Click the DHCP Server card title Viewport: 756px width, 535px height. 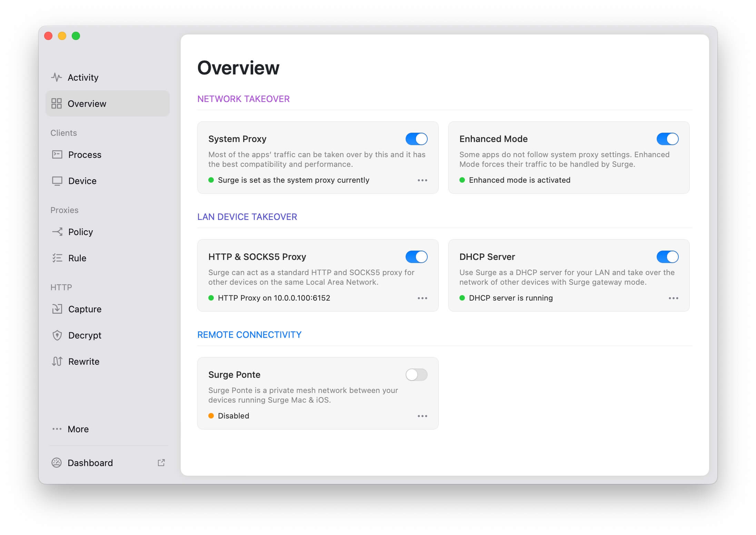click(487, 257)
